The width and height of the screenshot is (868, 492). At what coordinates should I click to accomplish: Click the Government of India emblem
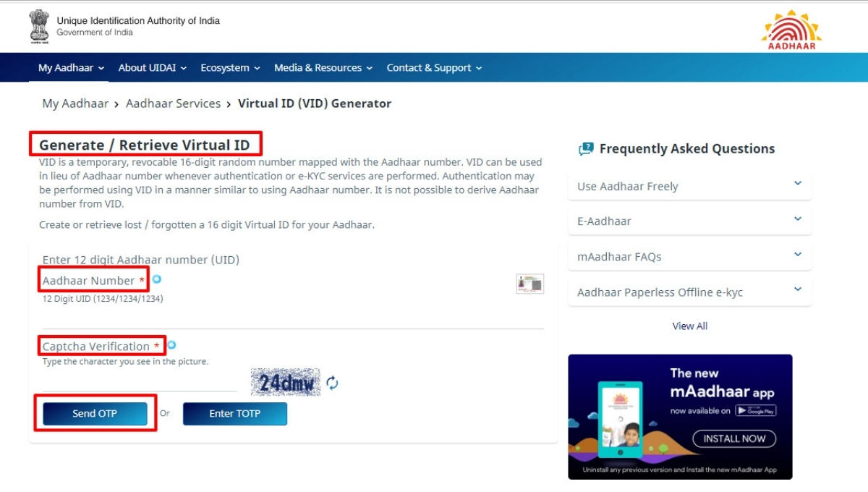[39, 27]
